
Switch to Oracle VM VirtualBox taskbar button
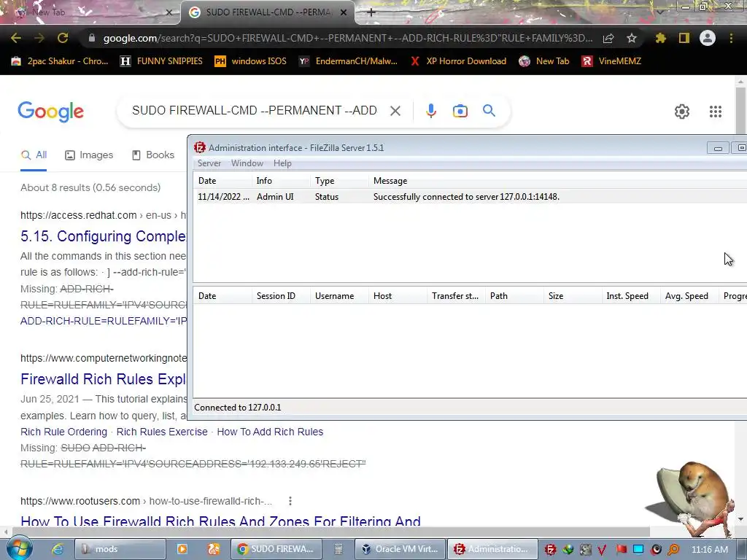pos(400,549)
